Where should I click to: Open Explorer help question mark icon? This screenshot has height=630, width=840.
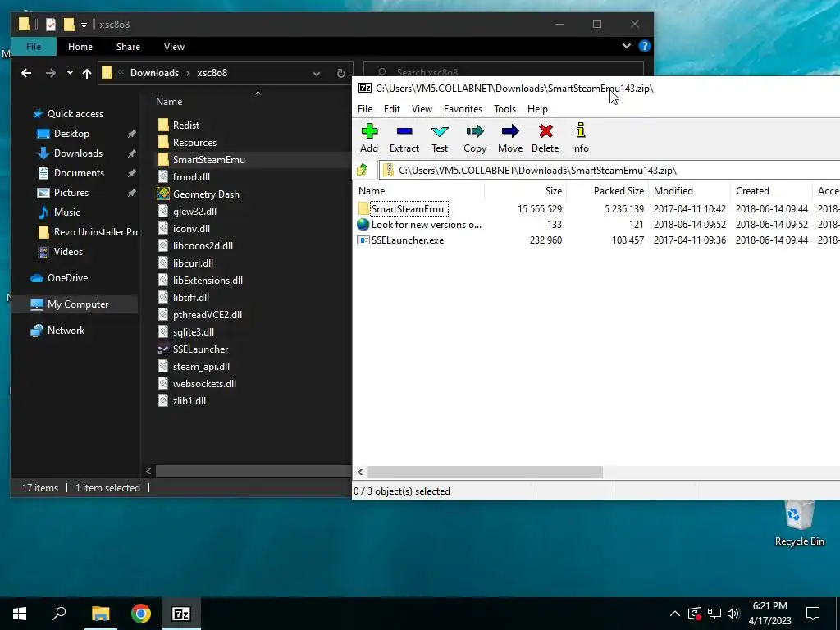tap(645, 46)
